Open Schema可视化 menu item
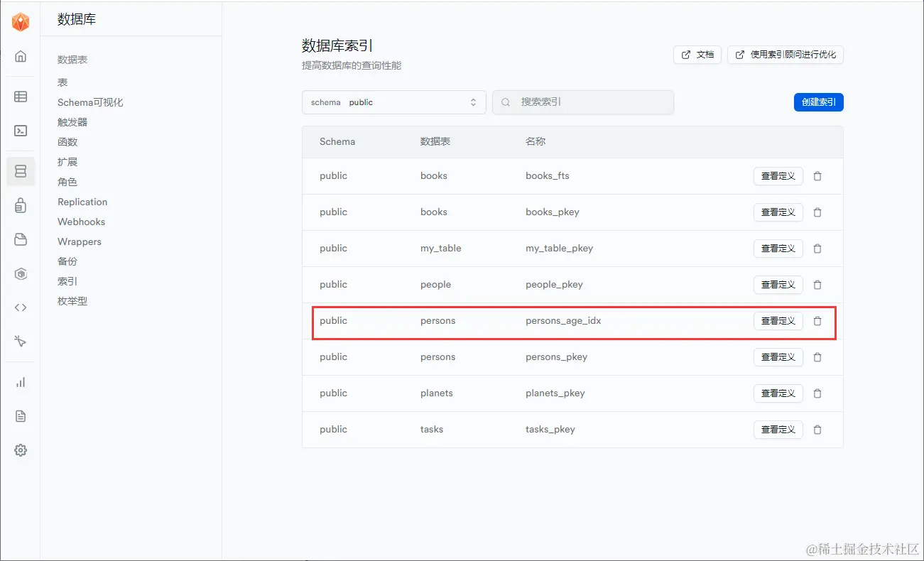924x561 pixels. [x=90, y=102]
